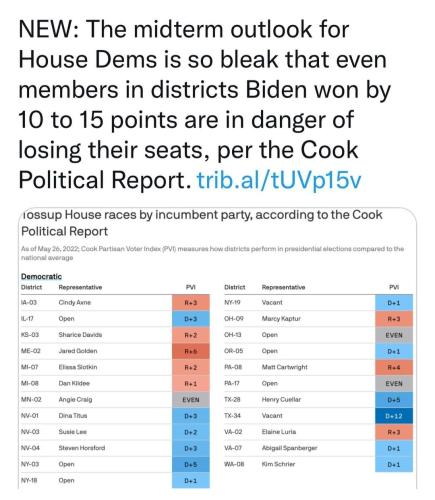Click the right table Representative column header
Screen dimensions: 435x500
(x=283, y=287)
